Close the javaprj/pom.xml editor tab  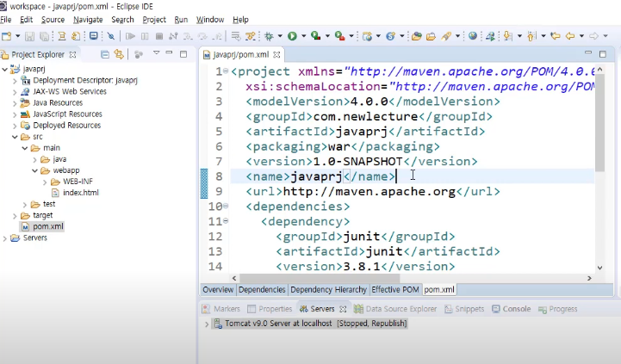pyautogui.click(x=276, y=54)
